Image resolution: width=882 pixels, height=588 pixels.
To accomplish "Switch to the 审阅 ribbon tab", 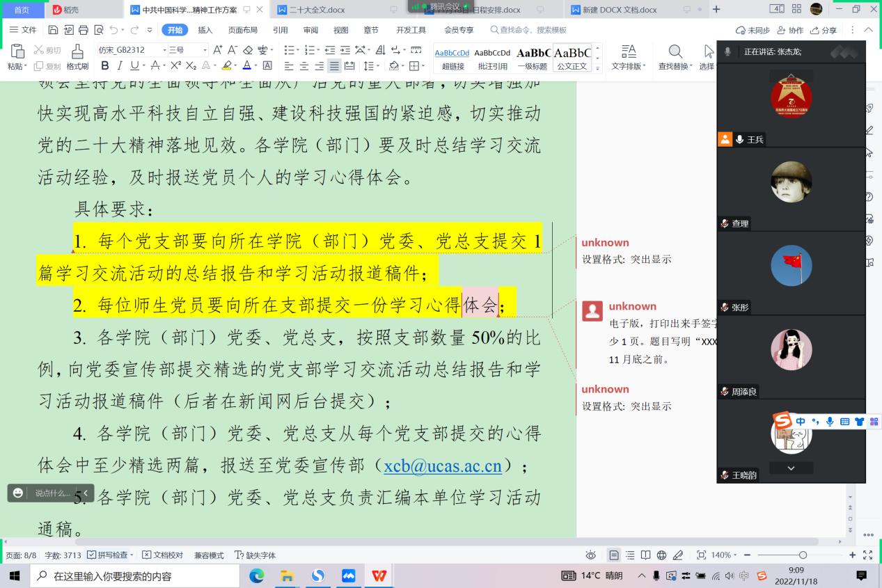I will click(310, 30).
